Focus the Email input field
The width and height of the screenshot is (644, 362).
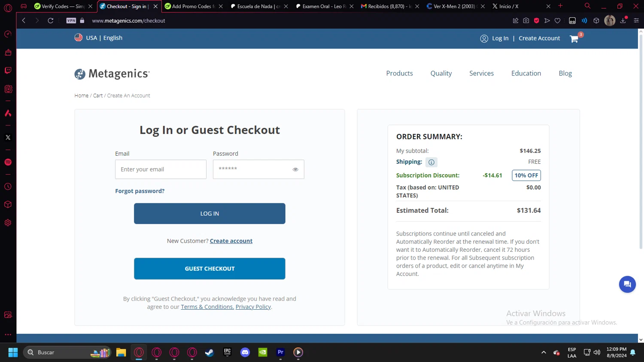(161, 169)
